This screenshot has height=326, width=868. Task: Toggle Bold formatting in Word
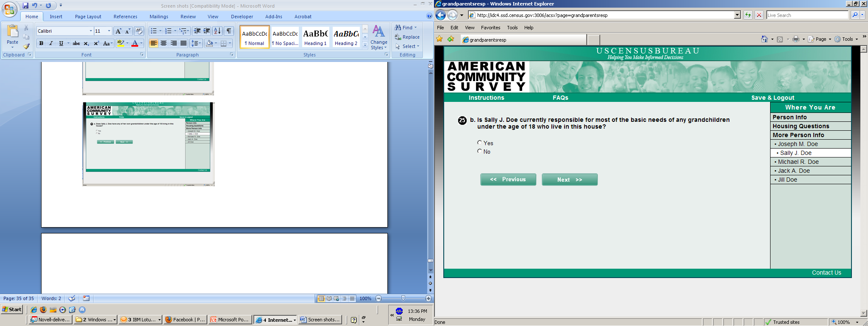coord(41,43)
